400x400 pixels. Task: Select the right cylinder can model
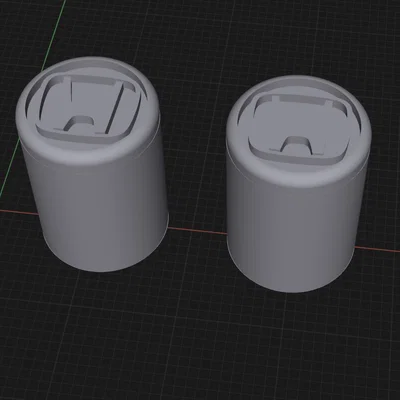[298, 184]
